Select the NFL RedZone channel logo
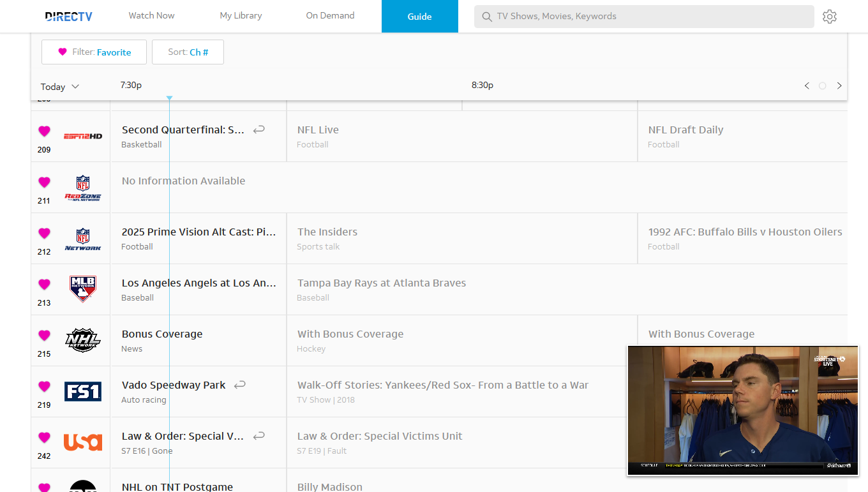 pos(83,188)
